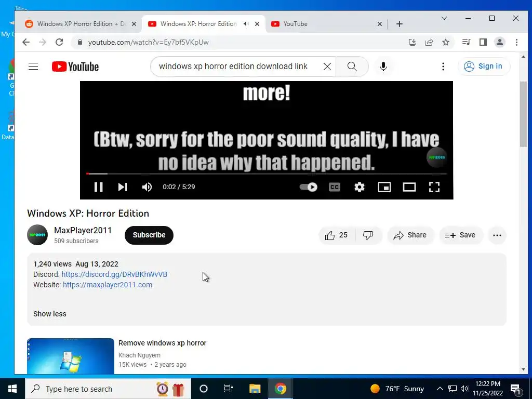Open the notification center

515,389
